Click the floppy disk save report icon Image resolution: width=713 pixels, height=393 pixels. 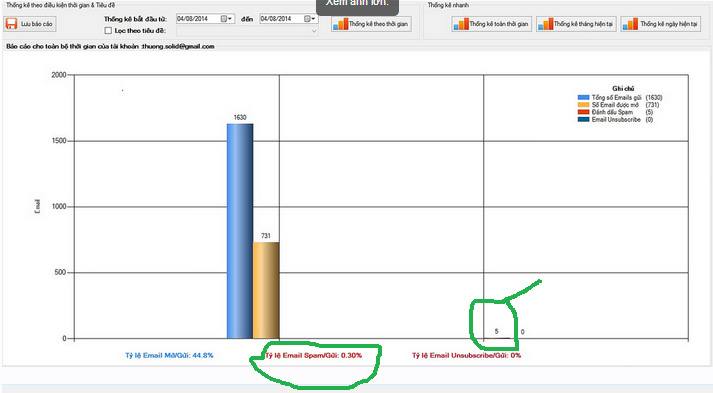click(x=11, y=24)
